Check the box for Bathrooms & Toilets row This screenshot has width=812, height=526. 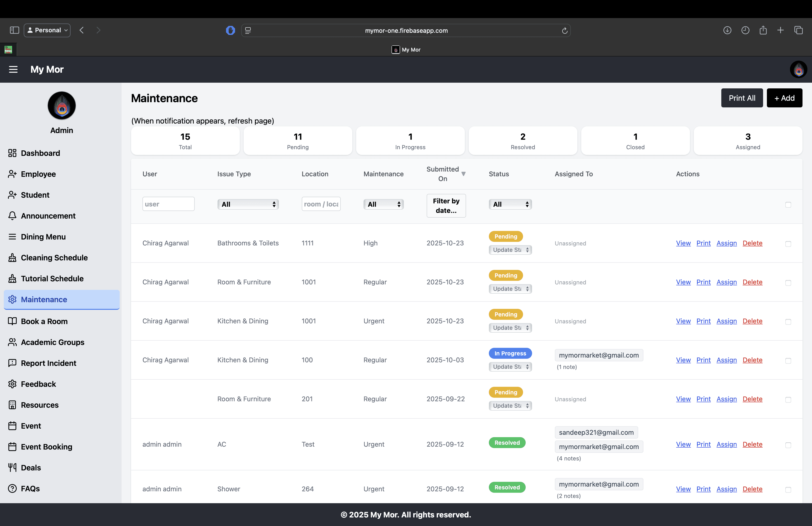click(788, 244)
